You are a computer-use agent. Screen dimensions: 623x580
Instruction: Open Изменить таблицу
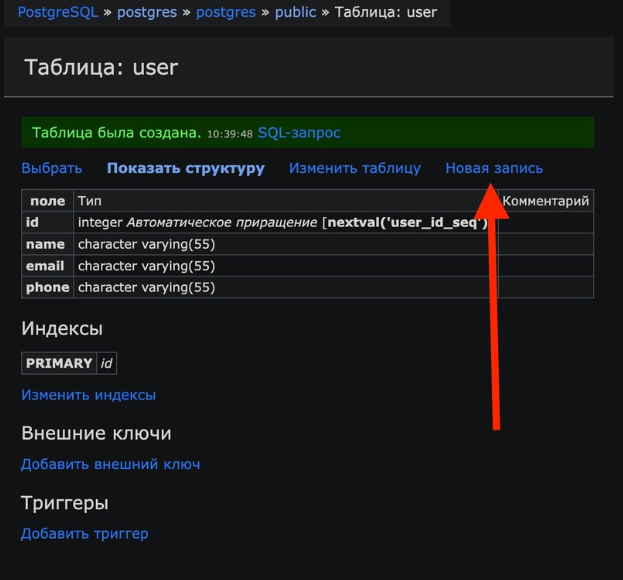[x=355, y=168]
